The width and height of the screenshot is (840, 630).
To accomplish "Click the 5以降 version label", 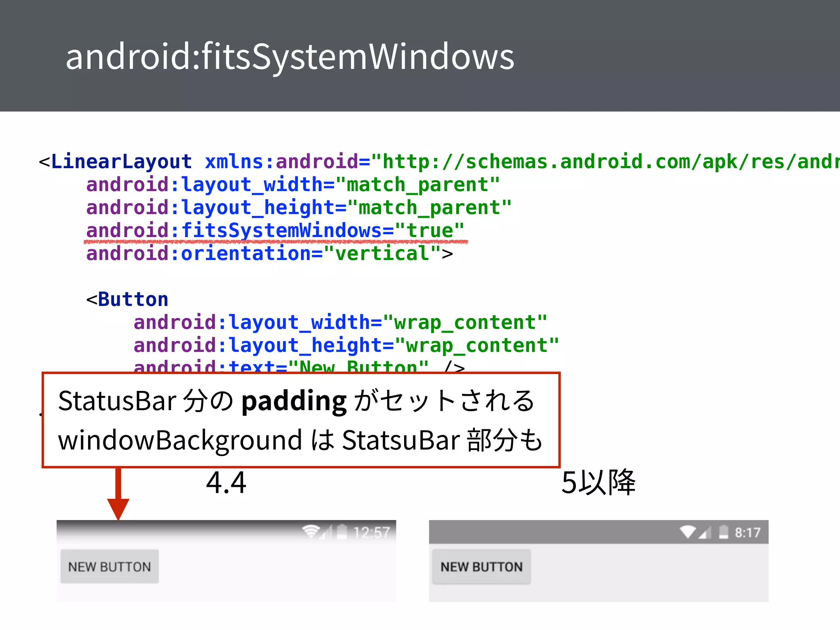I will 598,482.
